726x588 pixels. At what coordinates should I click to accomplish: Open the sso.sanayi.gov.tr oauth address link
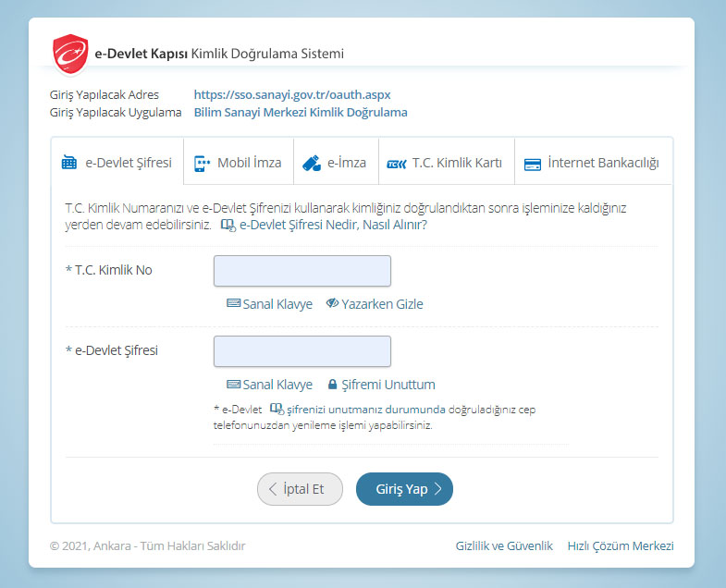point(292,95)
